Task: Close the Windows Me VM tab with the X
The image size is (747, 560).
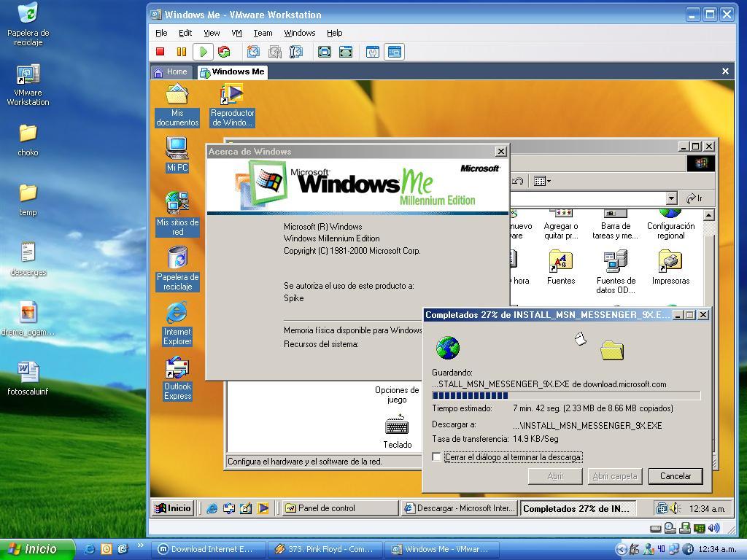Action: (725, 71)
